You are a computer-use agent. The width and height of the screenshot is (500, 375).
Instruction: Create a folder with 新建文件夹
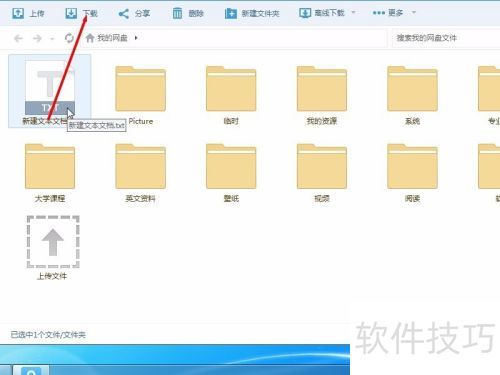(x=252, y=13)
